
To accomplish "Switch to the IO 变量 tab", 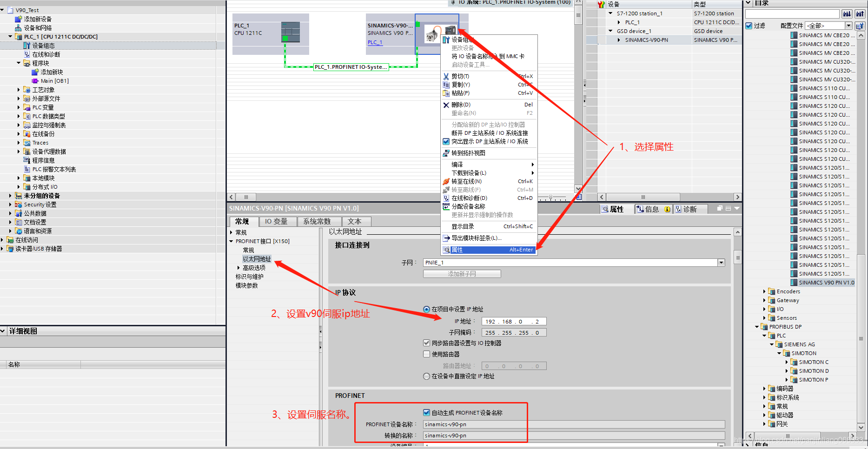I will tap(276, 222).
